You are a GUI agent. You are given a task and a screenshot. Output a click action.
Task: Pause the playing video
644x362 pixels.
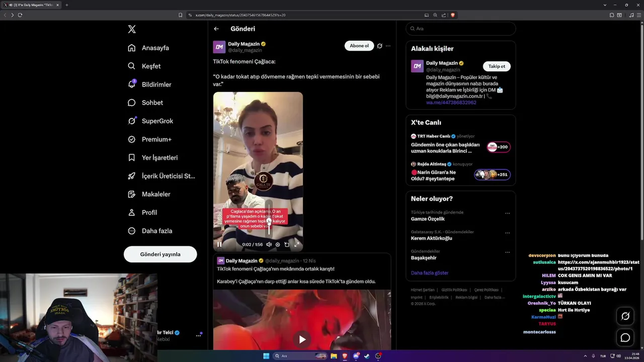[x=219, y=244]
